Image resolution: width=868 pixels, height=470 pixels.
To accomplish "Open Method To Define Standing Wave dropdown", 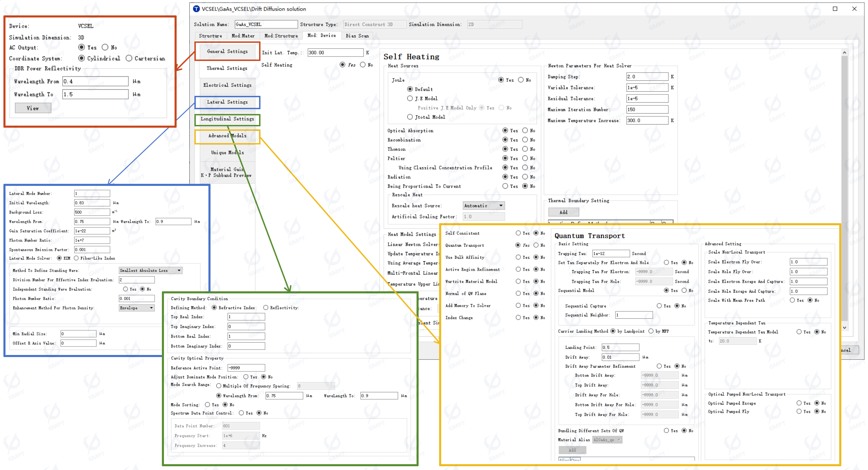I will [150, 270].
